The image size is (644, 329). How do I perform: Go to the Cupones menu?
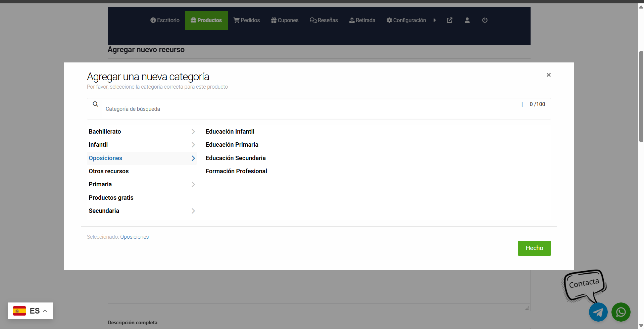pos(285,20)
